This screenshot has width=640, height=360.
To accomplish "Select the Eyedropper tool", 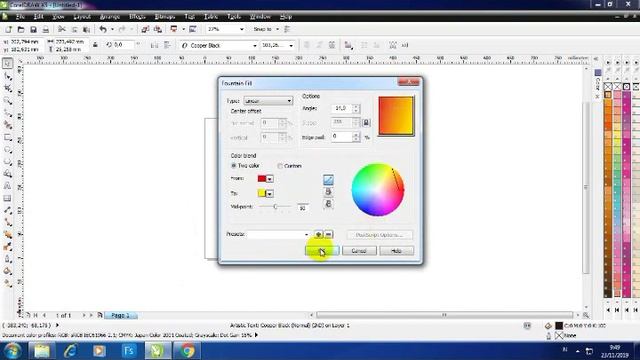I will pos(7,247).
